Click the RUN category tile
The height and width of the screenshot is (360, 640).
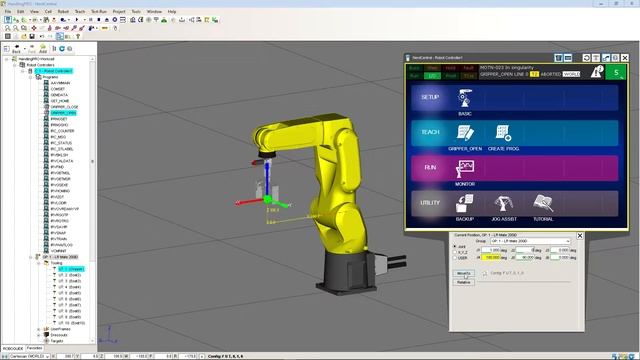[x=430, y=168]
